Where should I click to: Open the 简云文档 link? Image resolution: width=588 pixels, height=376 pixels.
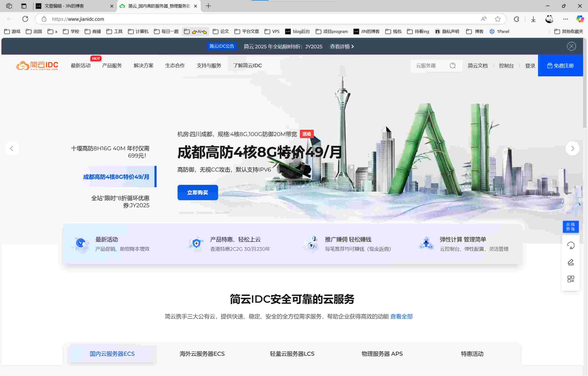point(478,66)
